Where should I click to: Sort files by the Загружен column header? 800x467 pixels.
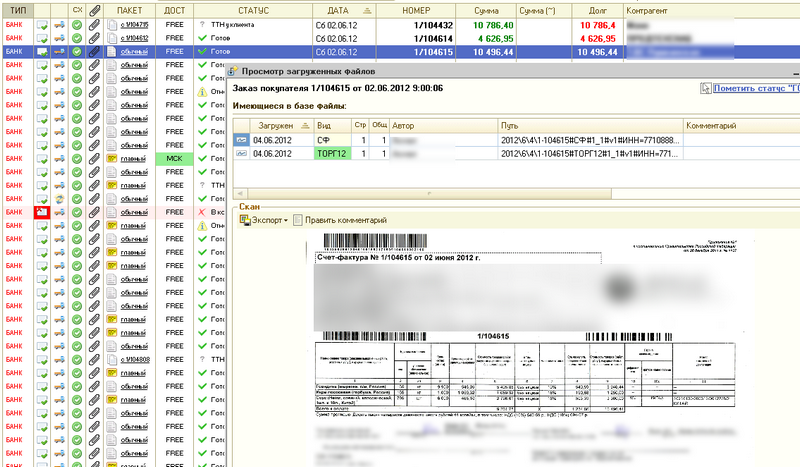[x=282, y=126]
